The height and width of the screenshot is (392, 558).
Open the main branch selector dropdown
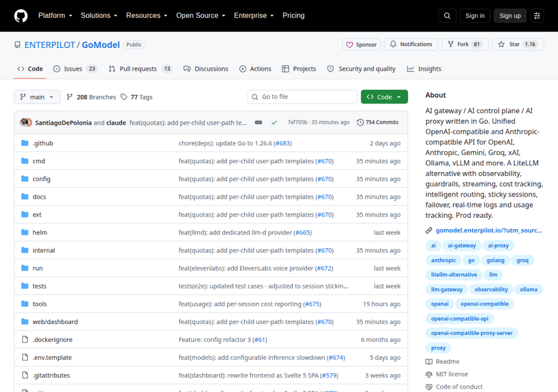(37, 97)
